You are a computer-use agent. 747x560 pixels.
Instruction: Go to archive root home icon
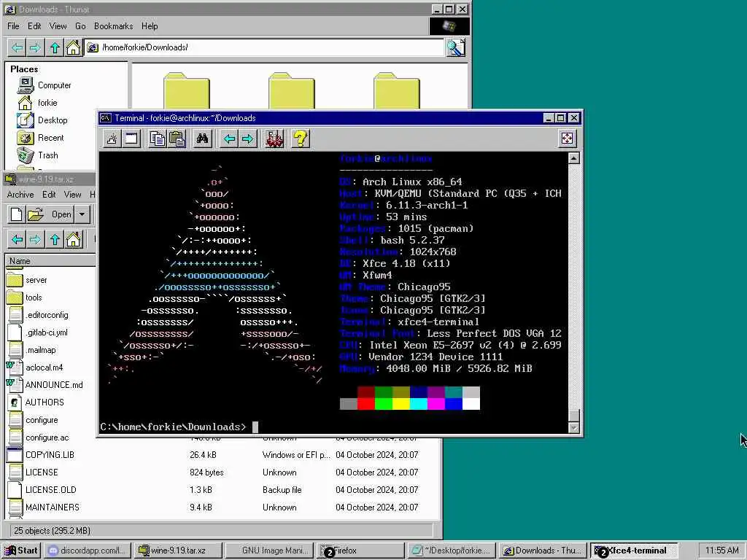[74, 239]
